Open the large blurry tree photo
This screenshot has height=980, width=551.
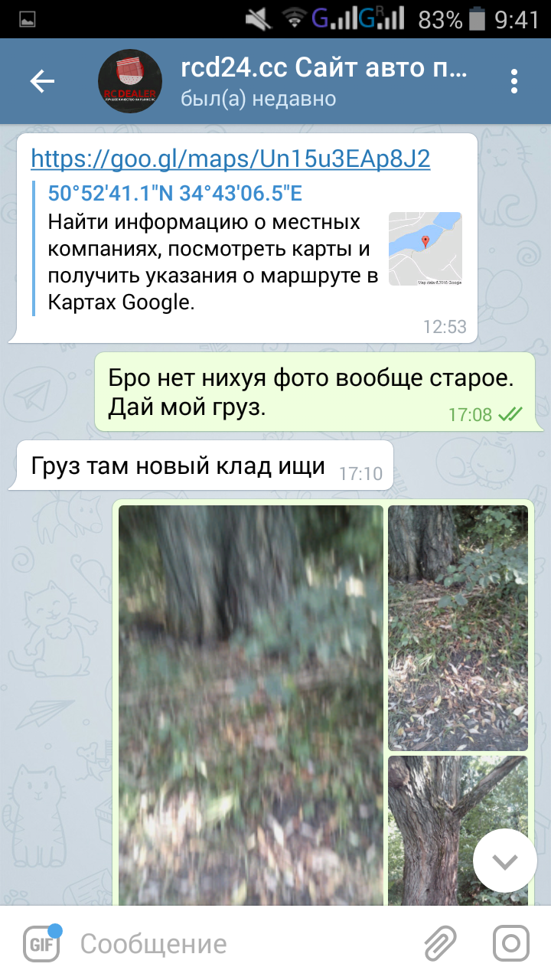251,705
